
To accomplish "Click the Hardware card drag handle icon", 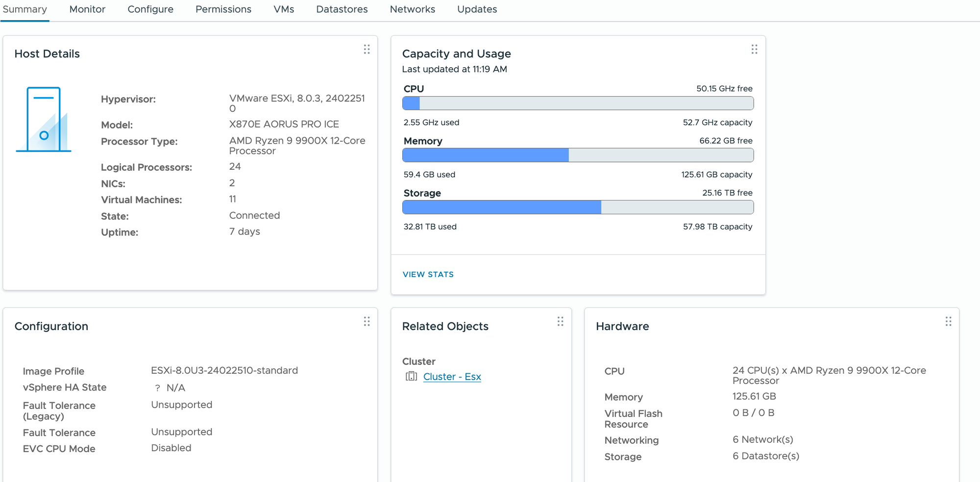I will [x=948, y=321].
